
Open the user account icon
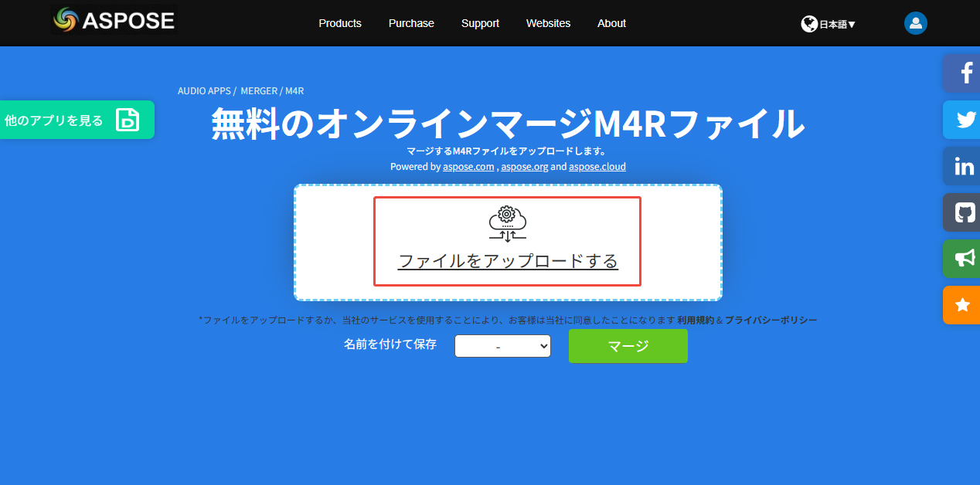(x=915, y=23)
